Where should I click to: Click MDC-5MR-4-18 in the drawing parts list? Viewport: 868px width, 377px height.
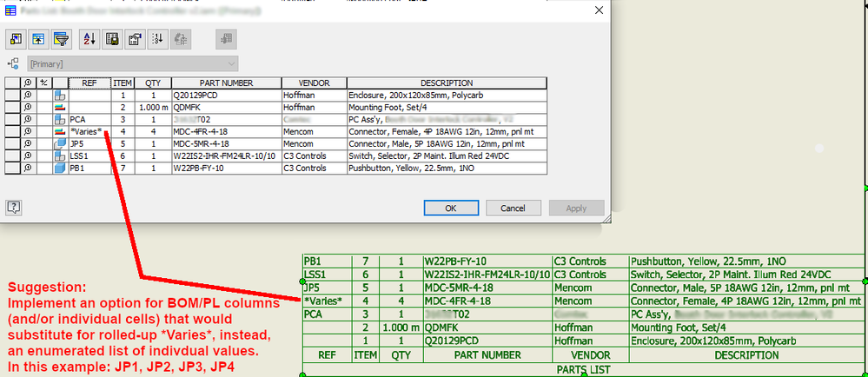pos(459,288)
